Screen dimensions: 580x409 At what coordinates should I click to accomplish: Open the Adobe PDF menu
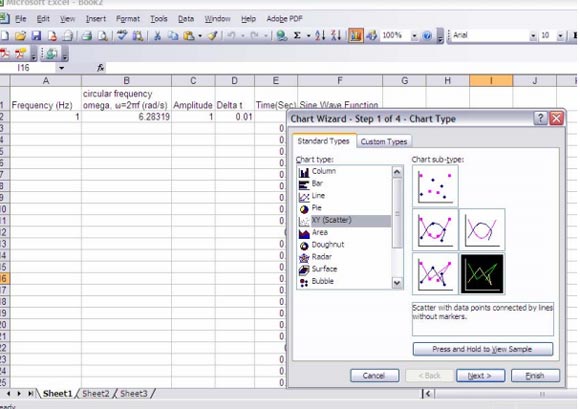pyautogui.click(x=284, y=18)
